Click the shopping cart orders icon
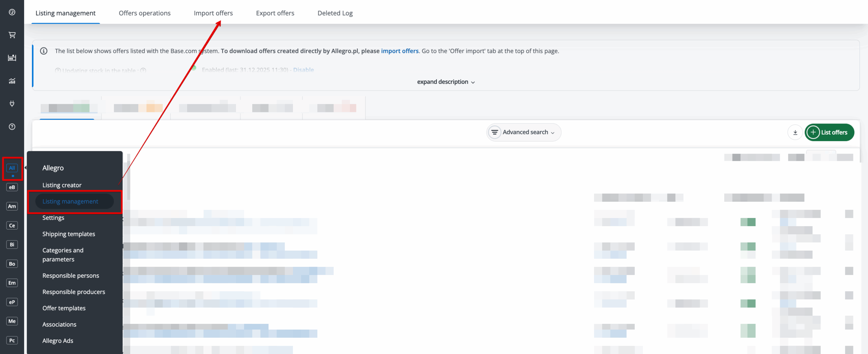 (x=12, y=35)
